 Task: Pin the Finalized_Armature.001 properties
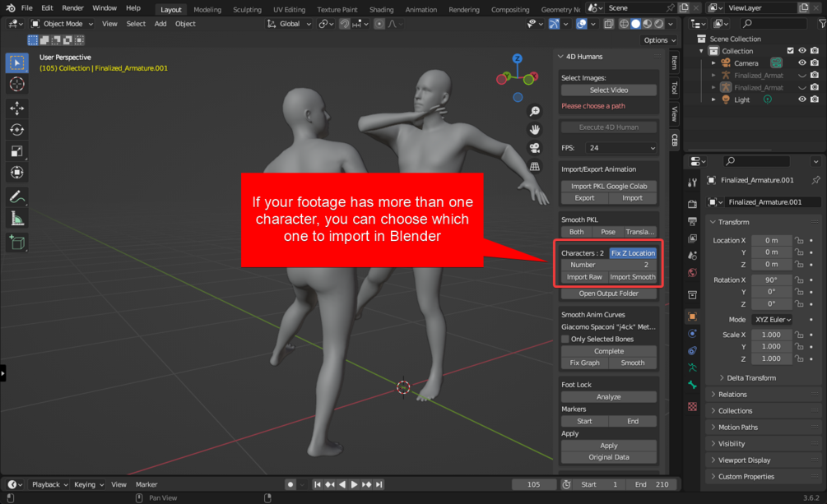815,180
